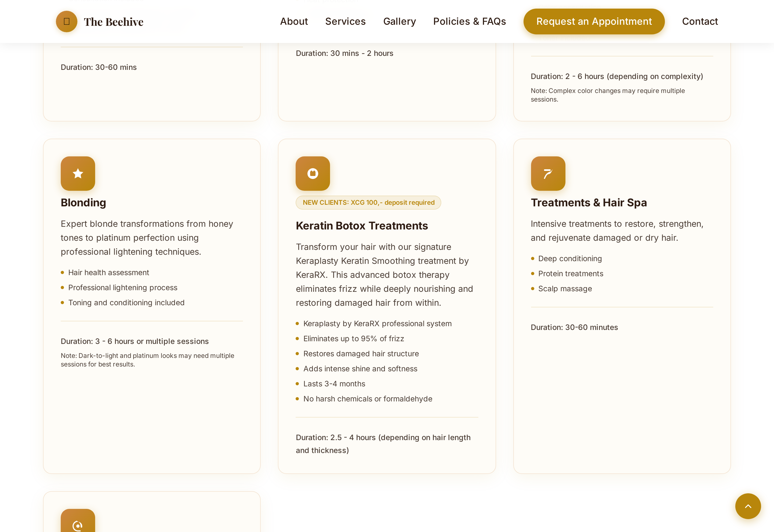Click The Beehive logo icon
This screenshot has height=532, width=774.
point(66,21)
